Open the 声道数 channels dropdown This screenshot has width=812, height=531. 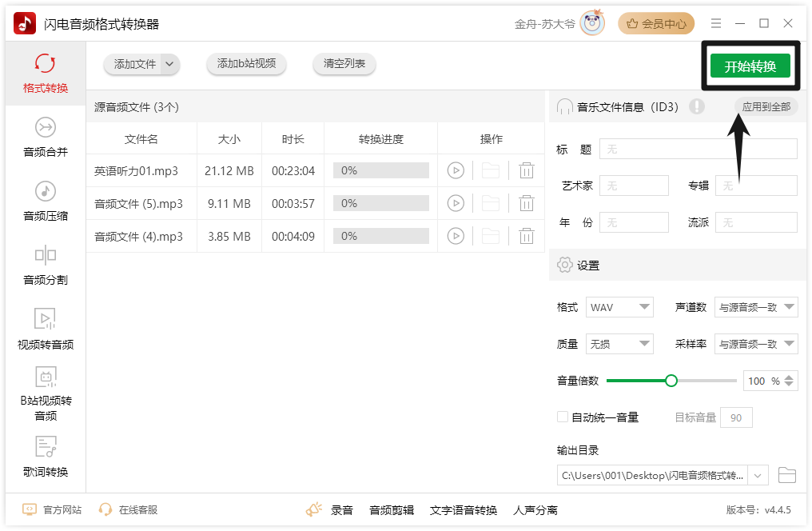point(756,307)
